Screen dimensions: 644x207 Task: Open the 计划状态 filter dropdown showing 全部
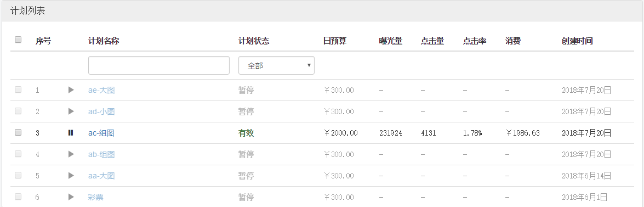pyautogui.click(x=276, y=65)
